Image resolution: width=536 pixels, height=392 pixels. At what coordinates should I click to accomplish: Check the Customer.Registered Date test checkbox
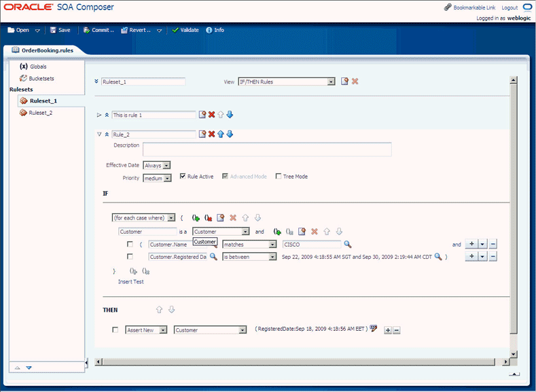point(130,256)
